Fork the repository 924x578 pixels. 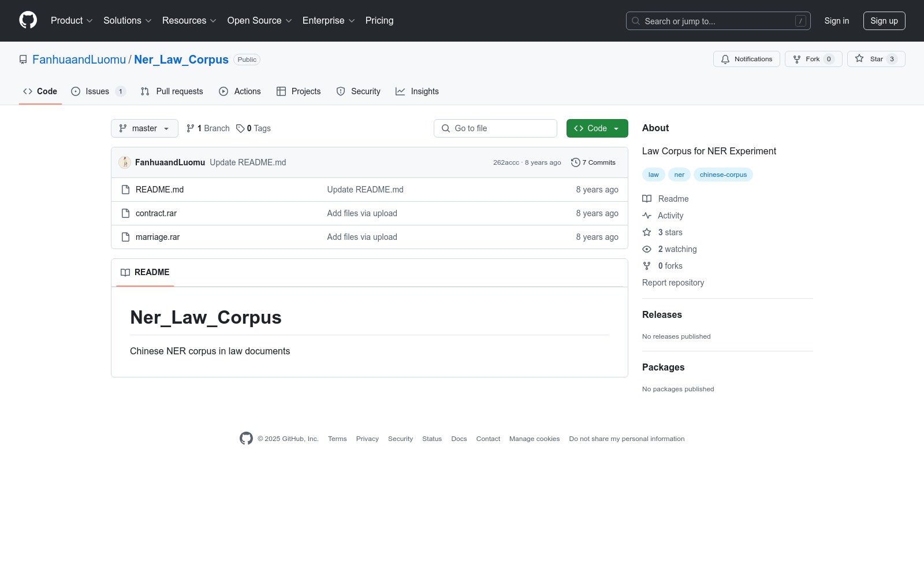coord(814,59)
